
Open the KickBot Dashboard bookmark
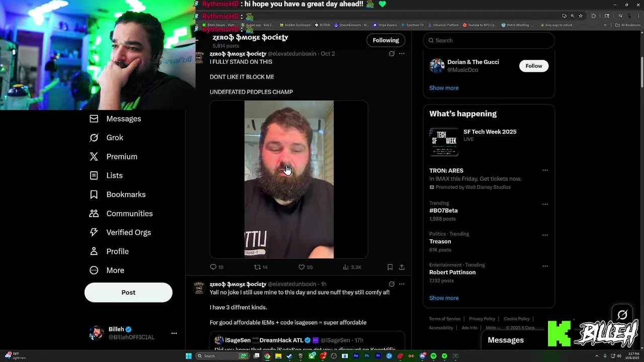[x=294, y=25]
